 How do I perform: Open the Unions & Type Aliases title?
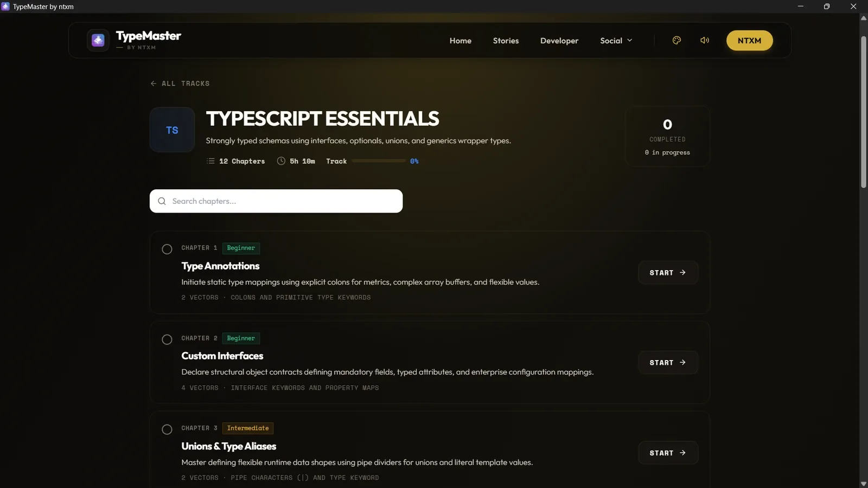pyautogui.click(x=229, y=446)
